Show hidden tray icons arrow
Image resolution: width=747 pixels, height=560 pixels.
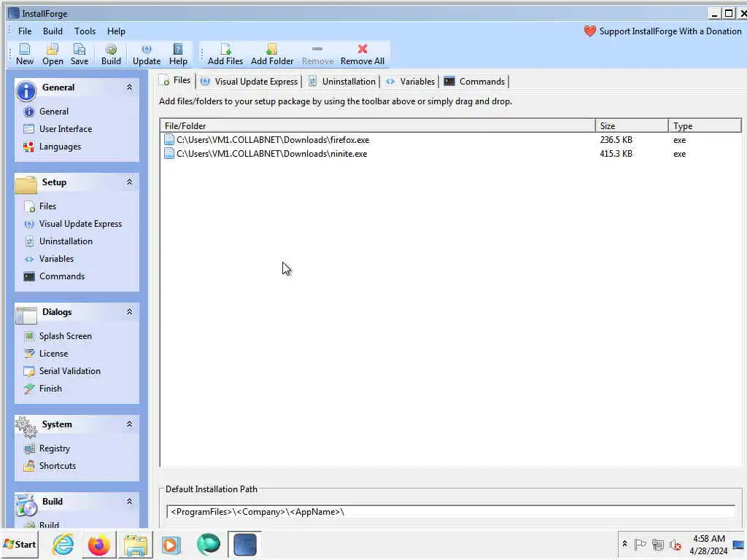coord(624,544)
